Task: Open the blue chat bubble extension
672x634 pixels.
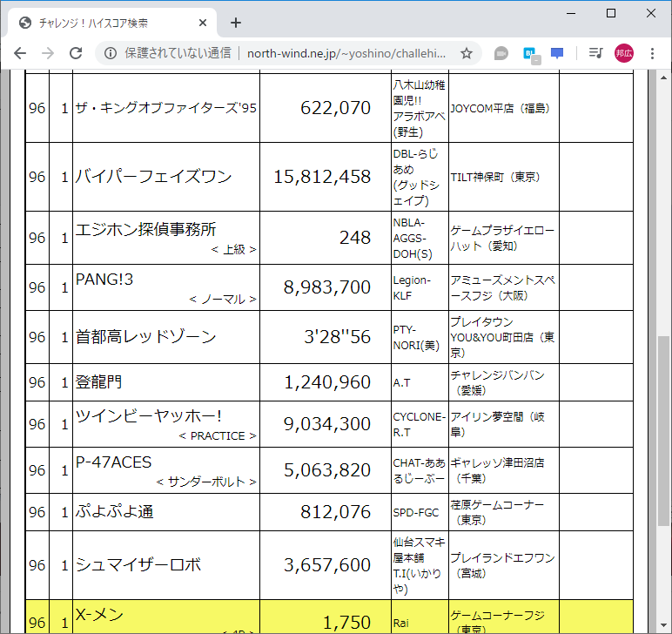Action: [x=557, y=53]
